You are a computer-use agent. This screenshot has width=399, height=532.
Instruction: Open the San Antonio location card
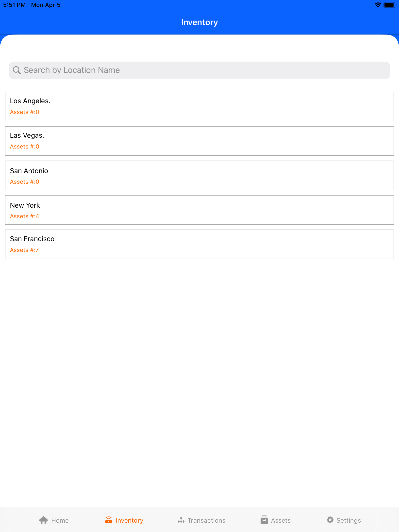coord(199,175)
